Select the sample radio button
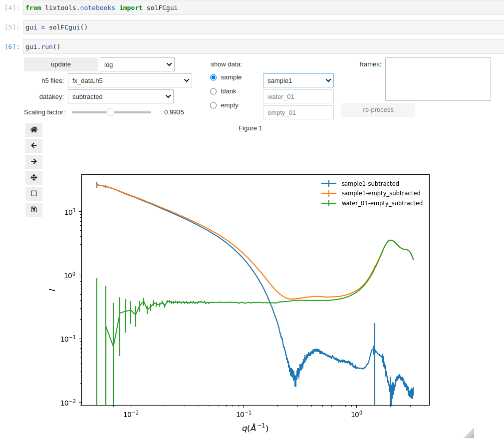The image size is (504, 445). click(213, 77)
